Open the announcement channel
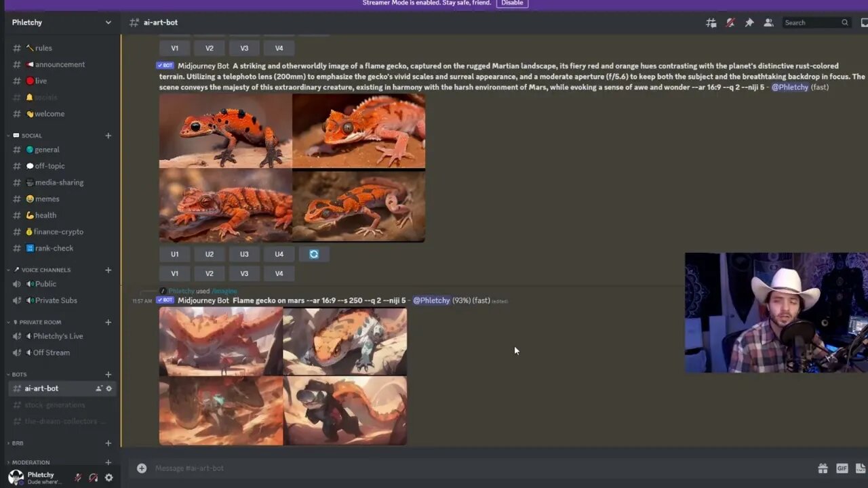This screenshot has width=868, height=488. (61, 64)
